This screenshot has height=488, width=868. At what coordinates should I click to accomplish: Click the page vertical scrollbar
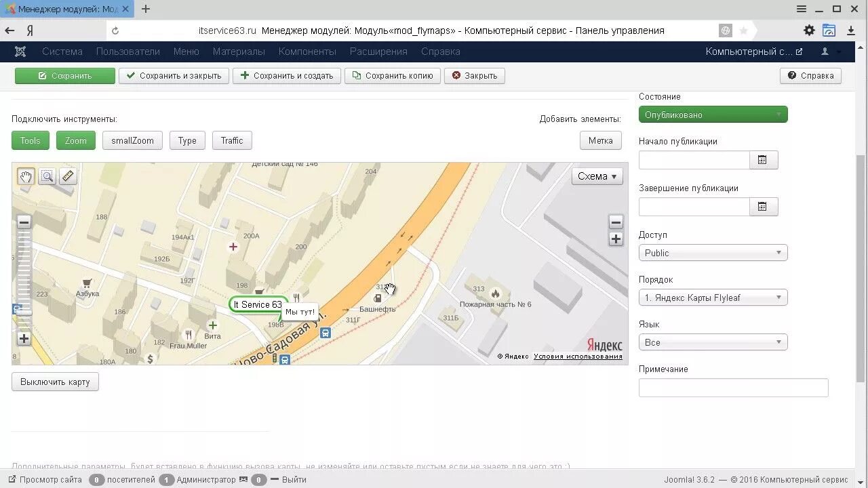(x=861, y=268)
